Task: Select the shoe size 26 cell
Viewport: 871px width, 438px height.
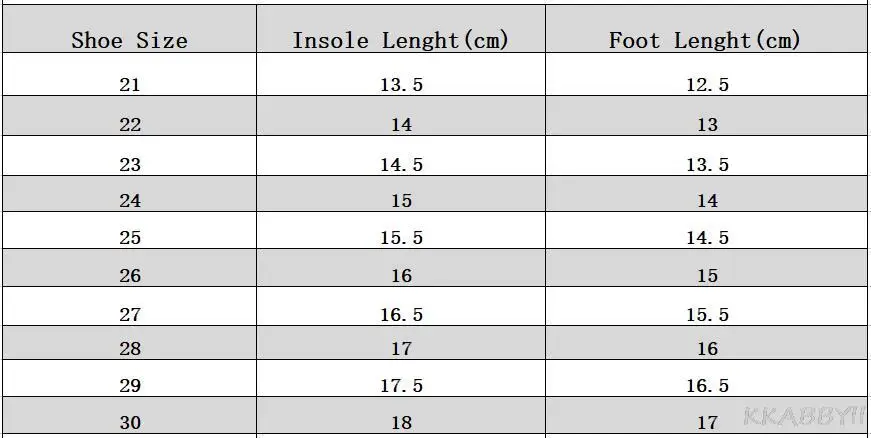Action: coord(130,276)
